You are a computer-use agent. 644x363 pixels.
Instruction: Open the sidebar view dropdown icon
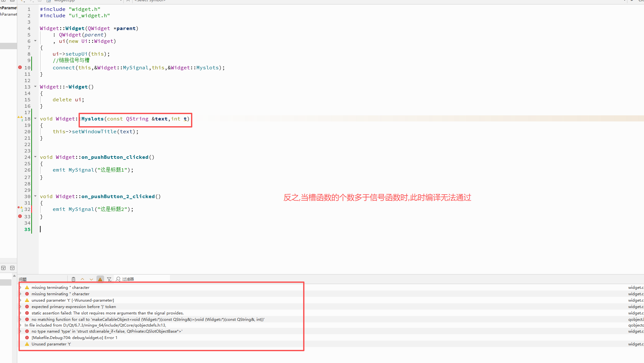[12, 268]
